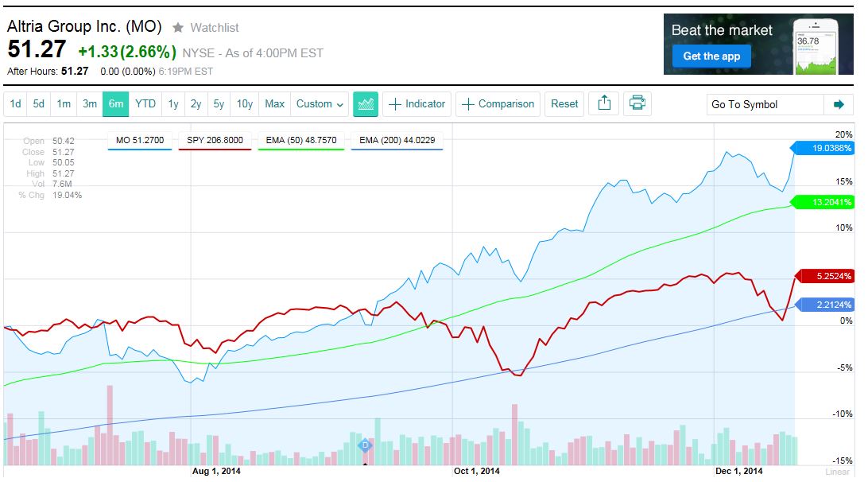Switch to YTD time range
The width and height of the screenshot is (868, 482).
click(x=145, y=104)
